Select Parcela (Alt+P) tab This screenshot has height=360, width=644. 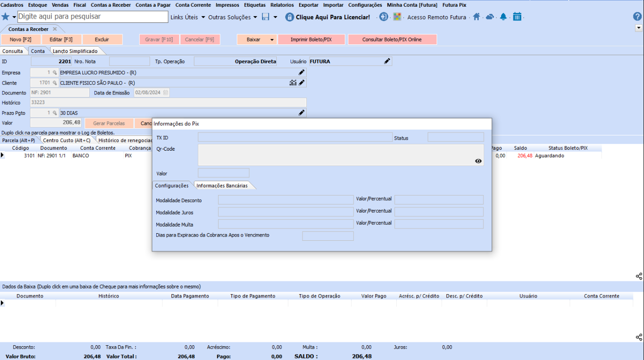tap(19, 140)
